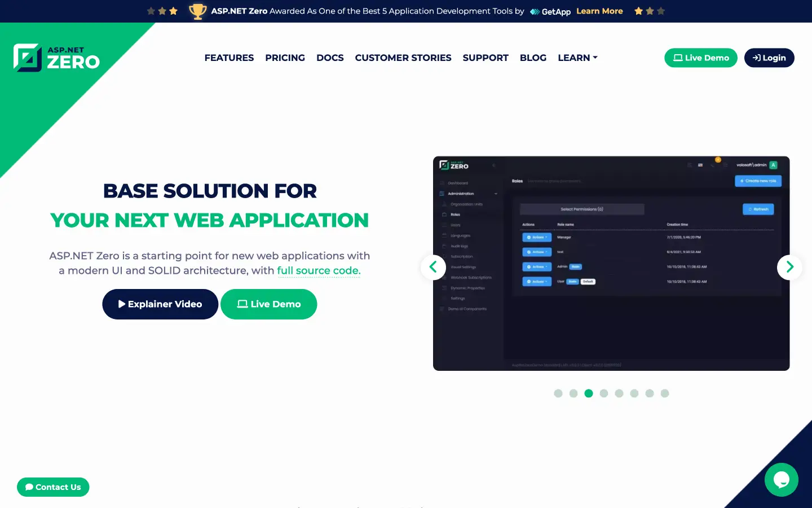Image resolution: width=812 pixels, height=508 pixels.
Task: Select the seventh carousel dot
Action: coord(650,393)
